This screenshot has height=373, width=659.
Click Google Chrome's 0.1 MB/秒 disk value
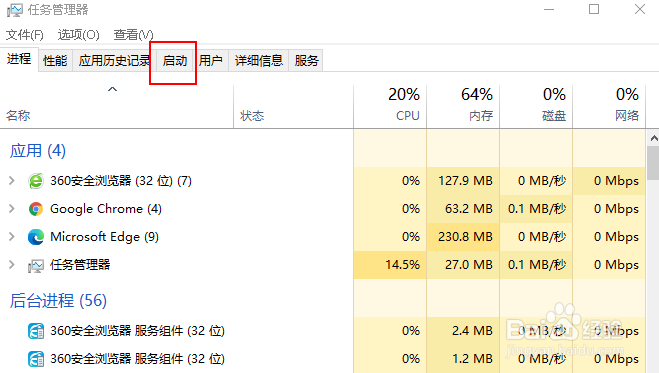[x=537, y=209]
